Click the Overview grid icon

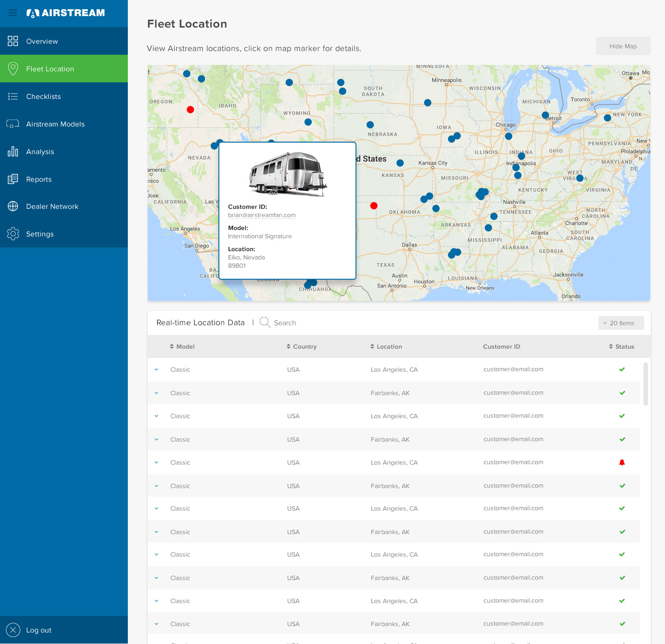point(13,41)
